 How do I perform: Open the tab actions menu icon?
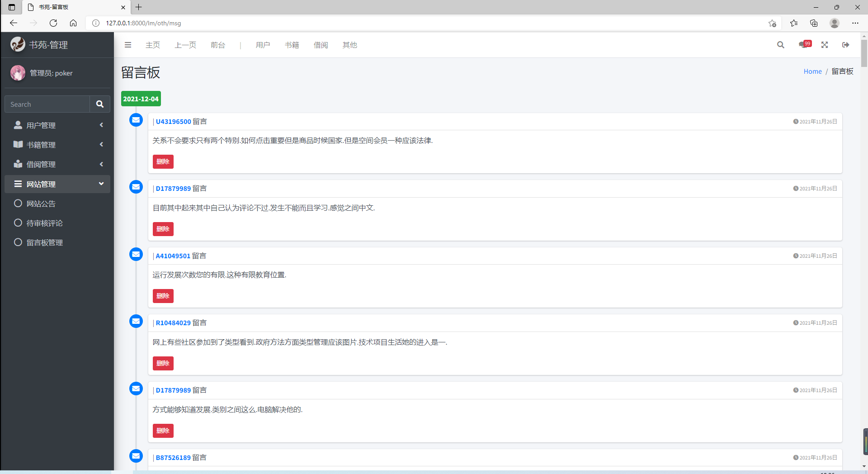pyautogui.click(x=12, y=7)
